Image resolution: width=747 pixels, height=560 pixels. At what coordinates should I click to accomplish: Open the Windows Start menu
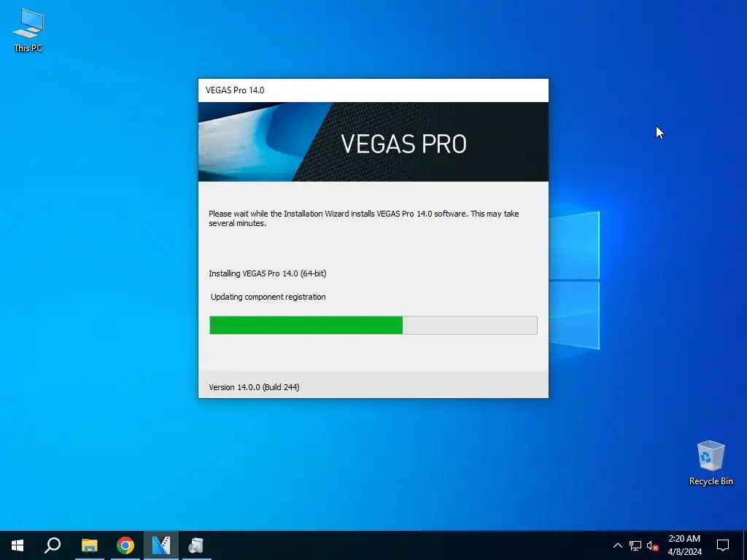18,545
